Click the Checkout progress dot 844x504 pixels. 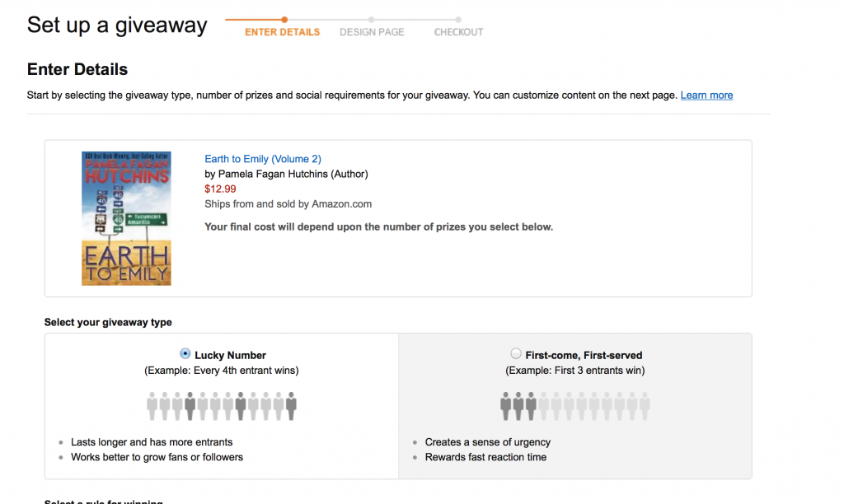tap(458, 20)
